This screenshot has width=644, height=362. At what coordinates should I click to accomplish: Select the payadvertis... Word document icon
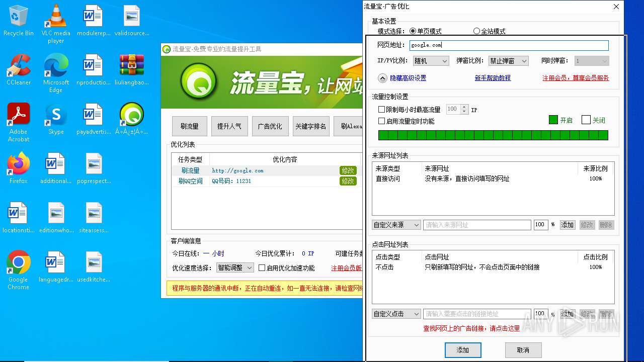click(x=94, y=119)
